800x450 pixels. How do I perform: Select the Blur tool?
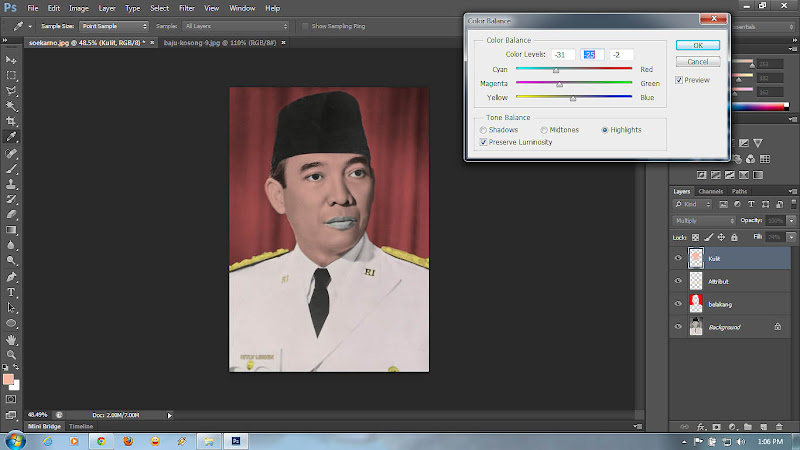click(x=11, y=245)
